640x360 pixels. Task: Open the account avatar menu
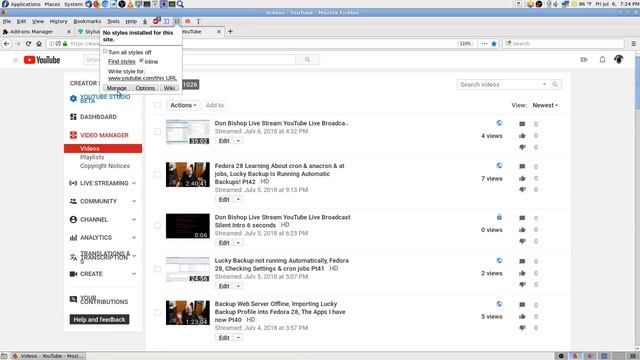coord(619,60)
